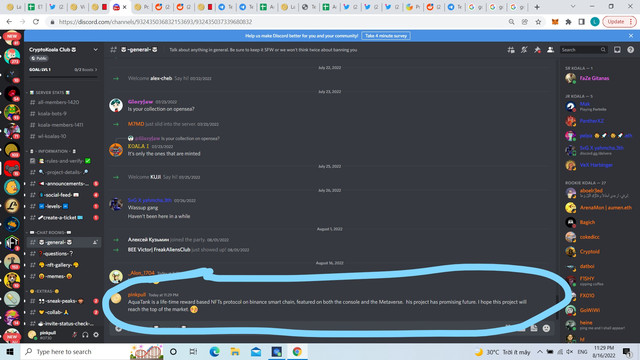Open the Windows Start menu
The height and width of the screenshot is (360, 640).
10,351
